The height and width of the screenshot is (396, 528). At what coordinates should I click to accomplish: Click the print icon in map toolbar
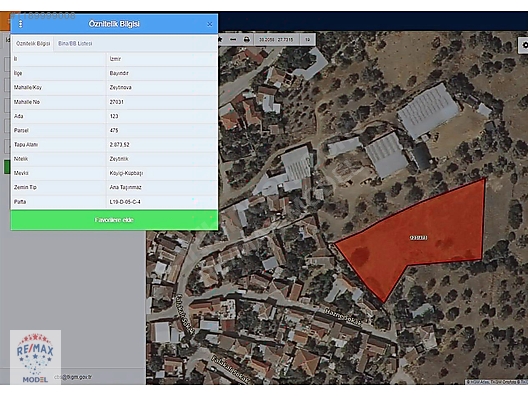tap(246, 40)
